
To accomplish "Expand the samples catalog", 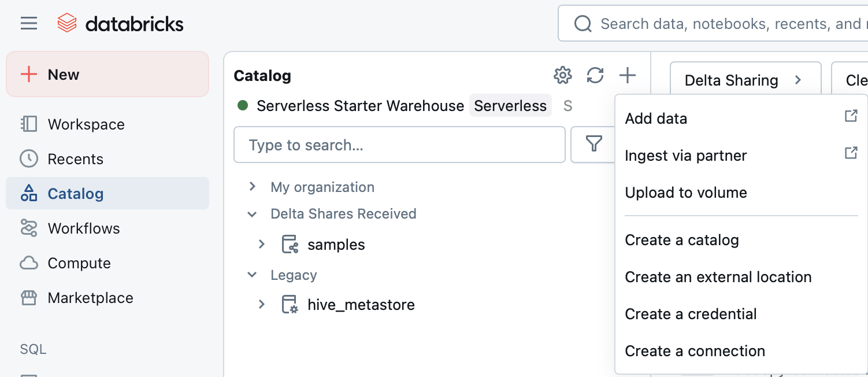I will (261, 244).
